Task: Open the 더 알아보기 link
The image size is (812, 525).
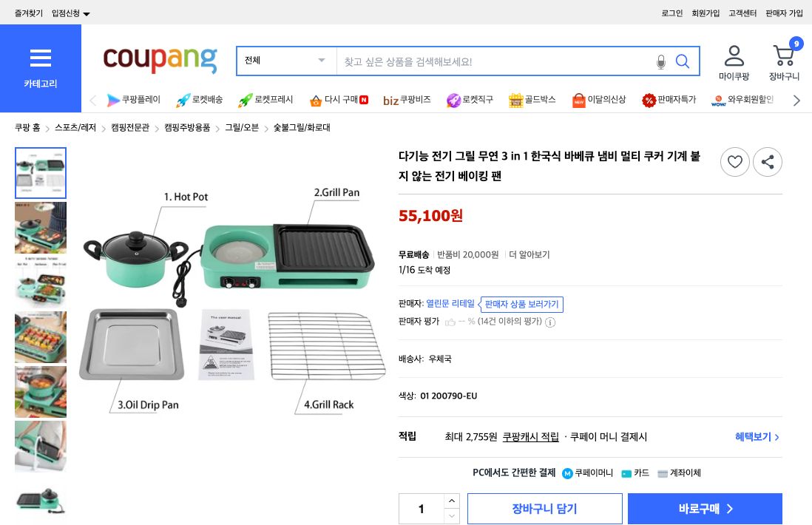Action: (528, 254)
